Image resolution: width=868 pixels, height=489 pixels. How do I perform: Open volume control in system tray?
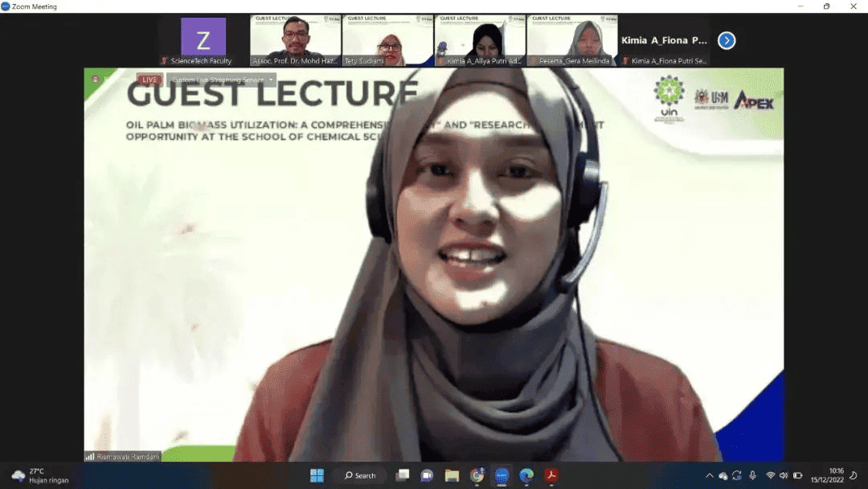[784, 475]
